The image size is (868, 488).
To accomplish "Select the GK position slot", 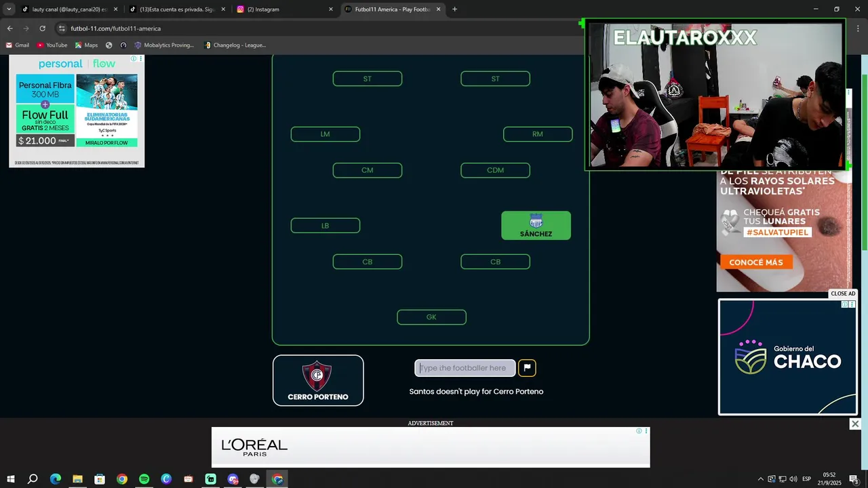I will 431,317.
